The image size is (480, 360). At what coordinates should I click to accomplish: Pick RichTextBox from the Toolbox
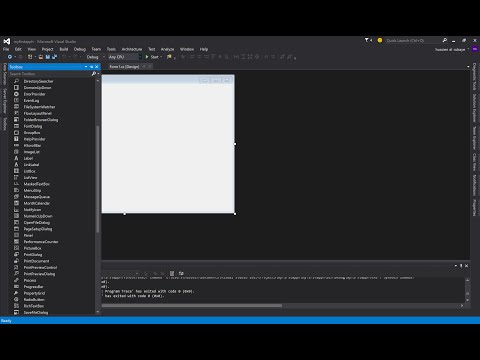coord(34,306)
